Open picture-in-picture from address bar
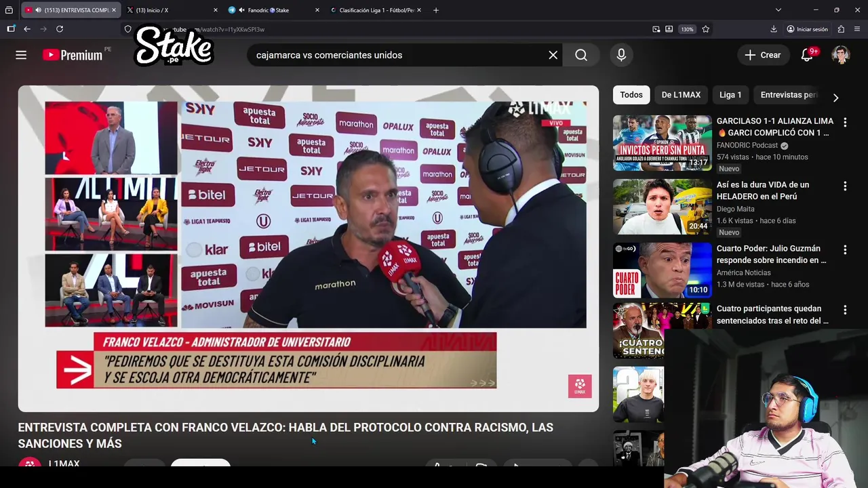 (656, 29)
